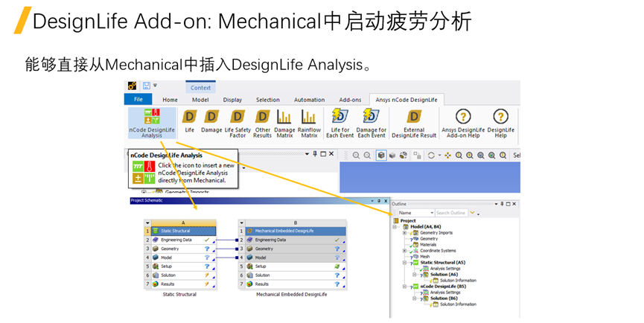Open the File tab
The width and height of the screenshot is (644, 323).
coord(138,99)
